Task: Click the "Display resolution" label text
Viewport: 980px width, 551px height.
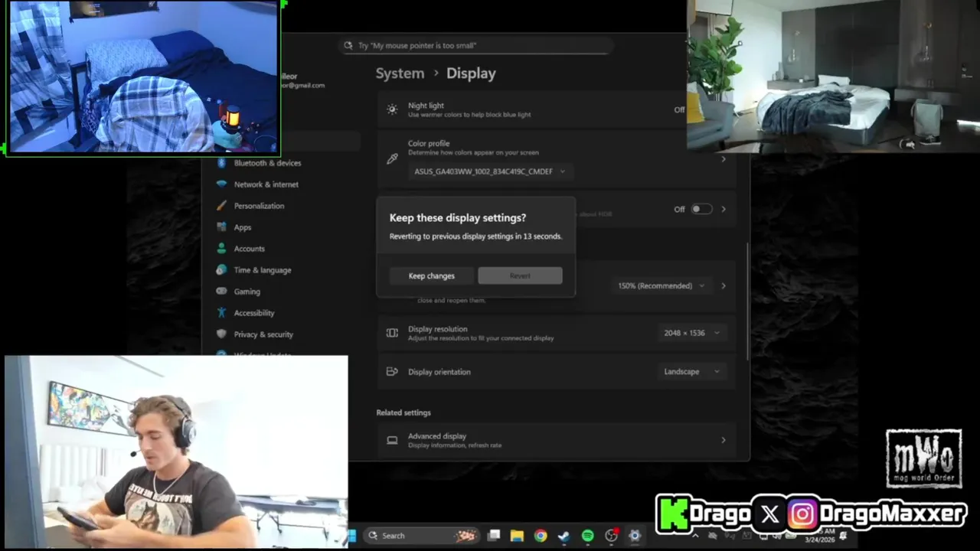Action: click(437, 329)
